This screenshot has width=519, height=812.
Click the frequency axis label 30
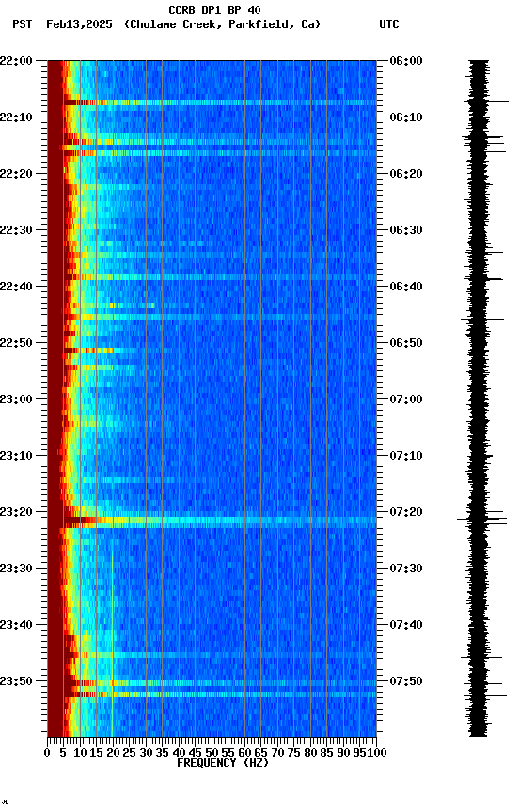146,753
